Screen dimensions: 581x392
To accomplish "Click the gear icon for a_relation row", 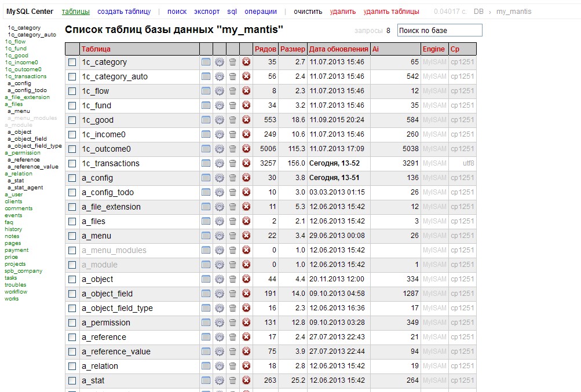I will pos(220,366).
